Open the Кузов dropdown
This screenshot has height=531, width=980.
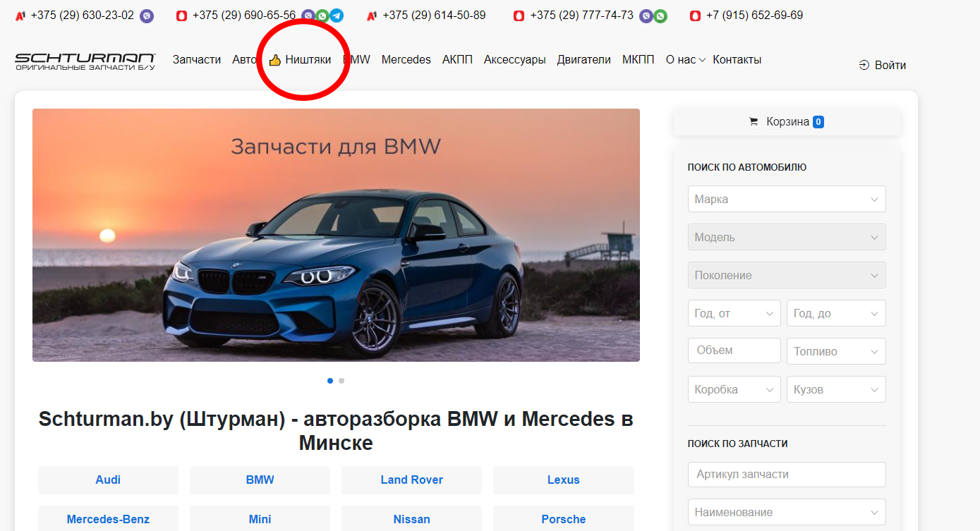836,389
